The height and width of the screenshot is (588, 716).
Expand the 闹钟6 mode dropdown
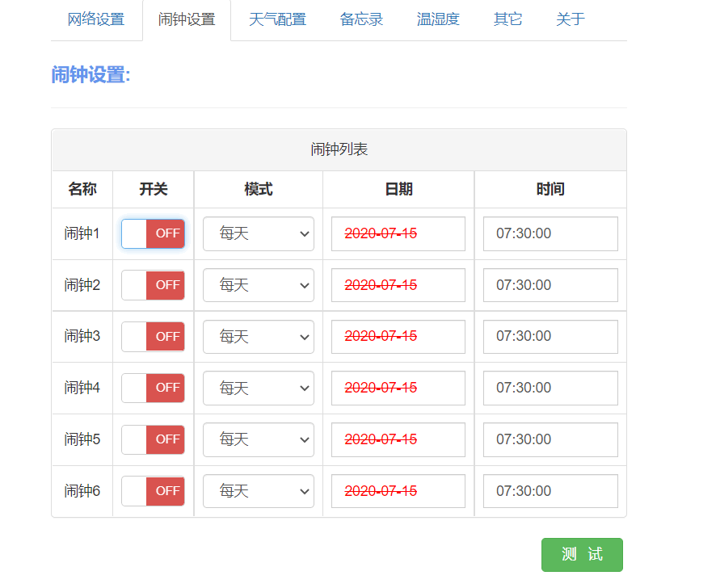point(259,491)
